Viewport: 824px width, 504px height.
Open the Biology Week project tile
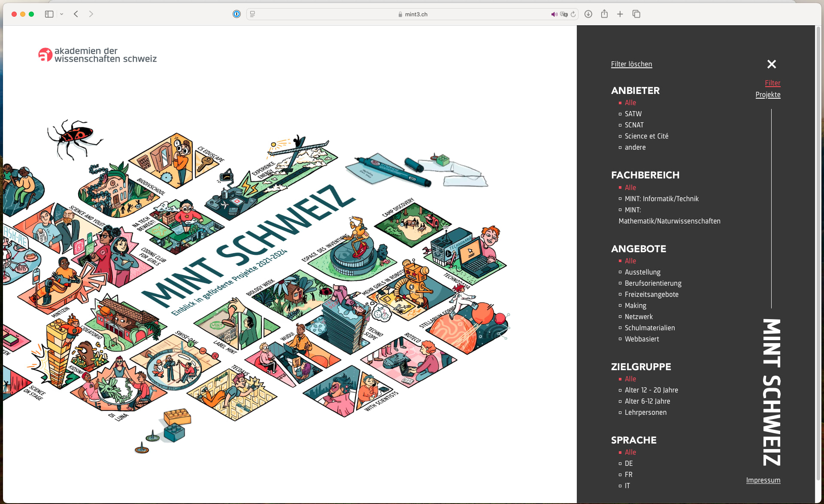[292, 296]
